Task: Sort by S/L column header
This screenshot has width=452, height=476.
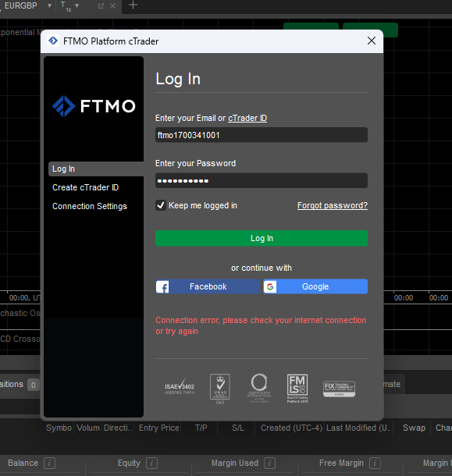Action: tap(238, 428)
